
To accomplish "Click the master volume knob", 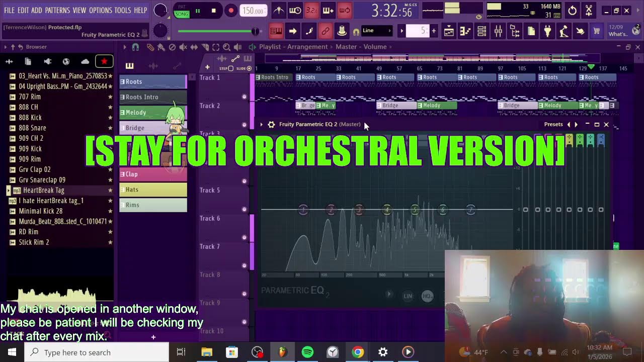I will pyautogui.click(x=160, y=10).
